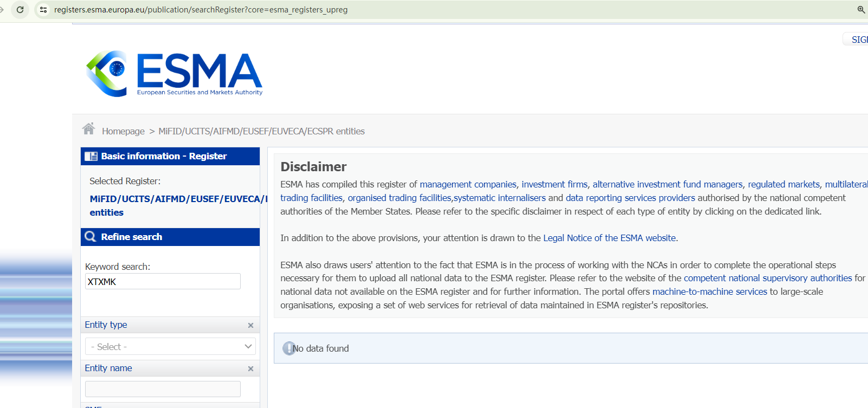Click the empty Entity name input field

(x=163, y=389)
